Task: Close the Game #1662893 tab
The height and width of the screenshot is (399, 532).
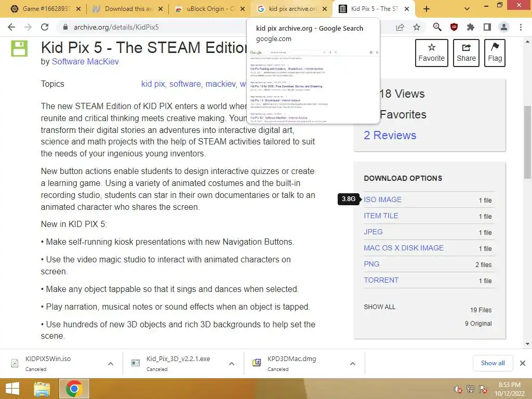Action: (x=78, y=9)
